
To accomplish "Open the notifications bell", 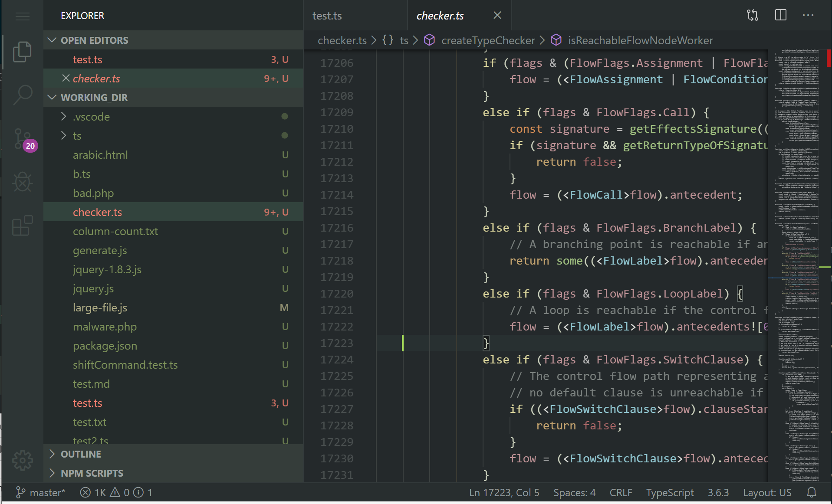I will [x=812, y=492].
